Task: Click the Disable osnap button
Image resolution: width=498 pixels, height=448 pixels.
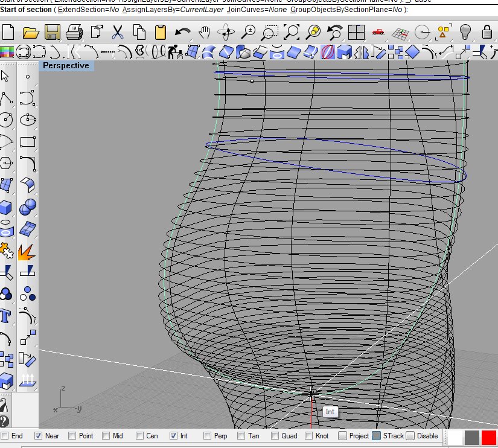Action: tap(410, 435)
